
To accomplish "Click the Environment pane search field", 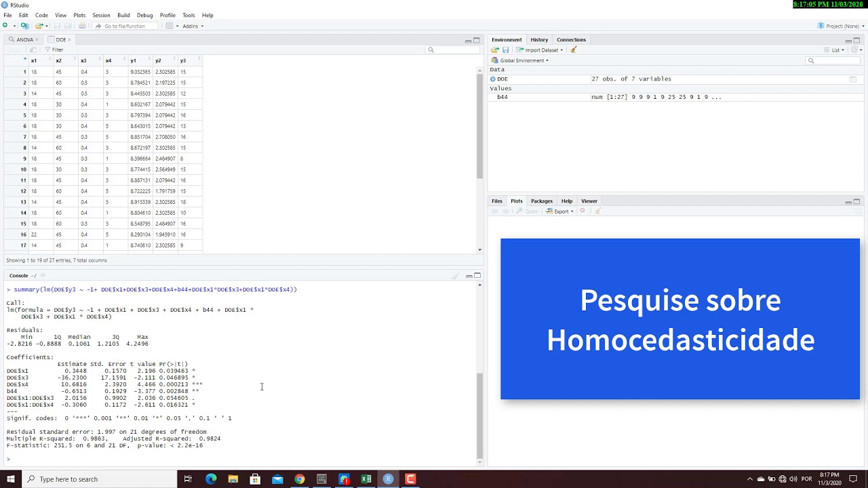I will pyautogui.click(x=833, y=60).
